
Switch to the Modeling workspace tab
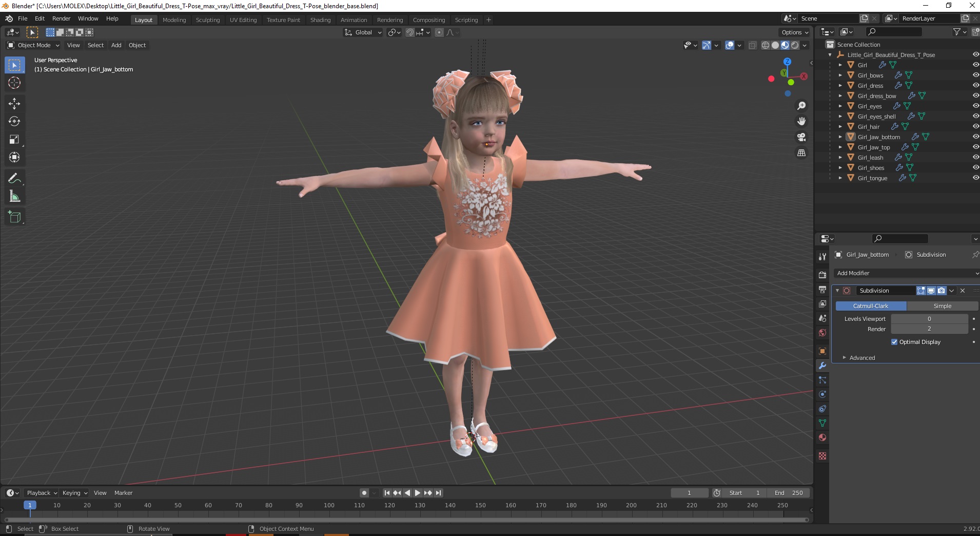tap(174, 20)
